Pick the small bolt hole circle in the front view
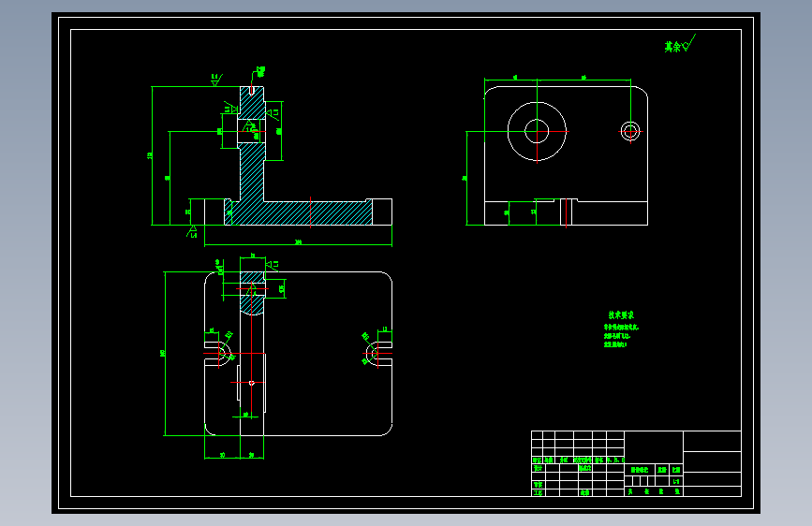812x526 pixels. pyautogui.click(x=630, y=131)
